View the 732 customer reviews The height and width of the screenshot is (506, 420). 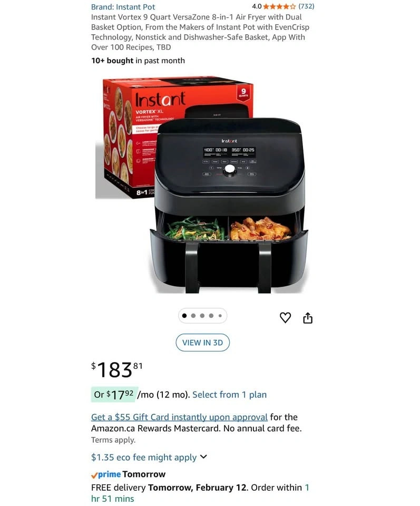tap(306, 6)
